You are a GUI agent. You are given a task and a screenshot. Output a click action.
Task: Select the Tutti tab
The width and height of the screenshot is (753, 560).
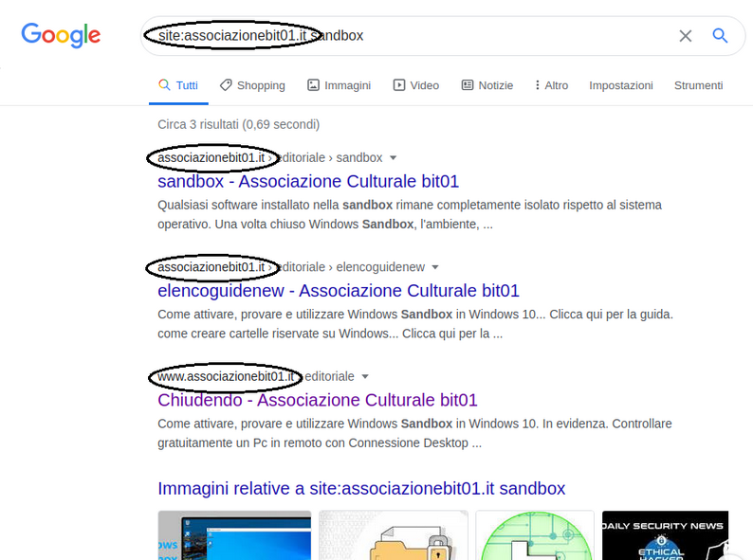tap(178, 85)
